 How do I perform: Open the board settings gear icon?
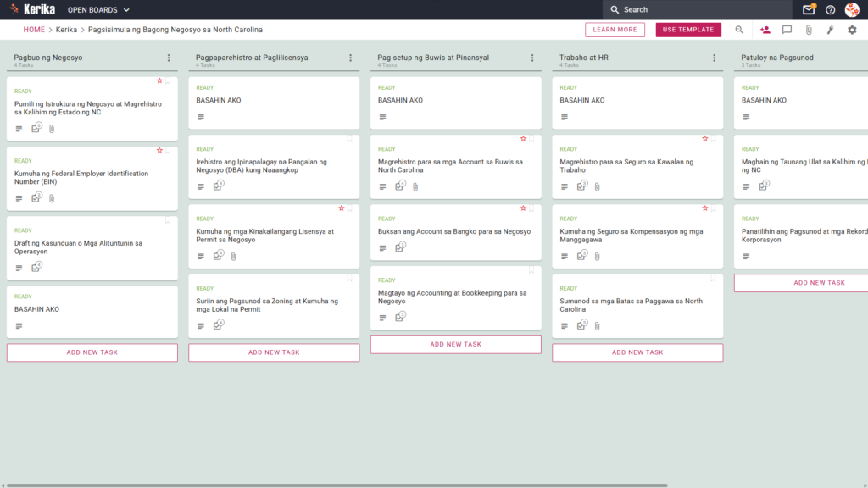(x=852, y=30)
